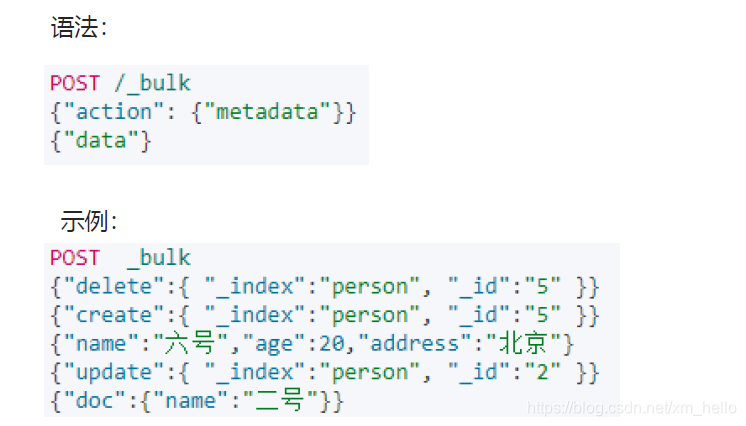Click "person" value on the delete line
Screen dimensions: 746x426
pyautogui.click(x=370, y=287)
